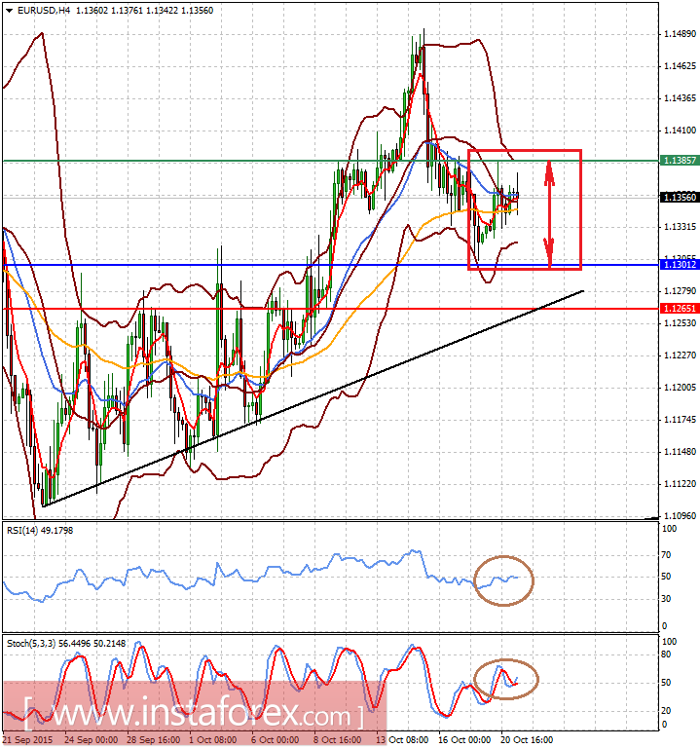Click the 8 Oct 16:00 time label
The height and width of the screenshot is (748, 700).
338,740
